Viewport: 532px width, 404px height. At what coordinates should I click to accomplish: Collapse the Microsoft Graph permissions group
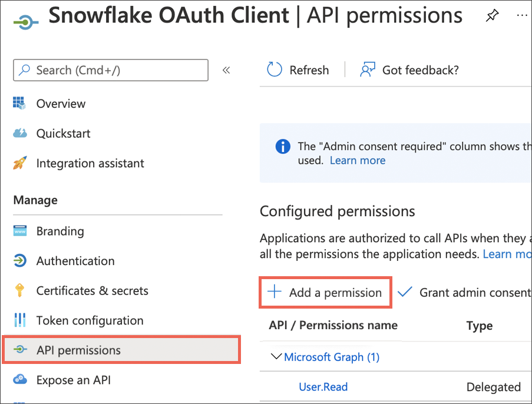(275, 357)
